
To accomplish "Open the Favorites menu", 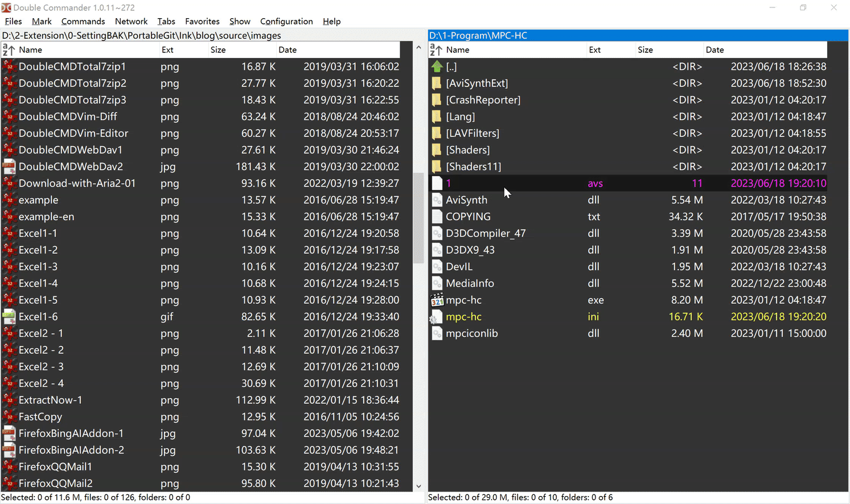I will coord(202,22).
